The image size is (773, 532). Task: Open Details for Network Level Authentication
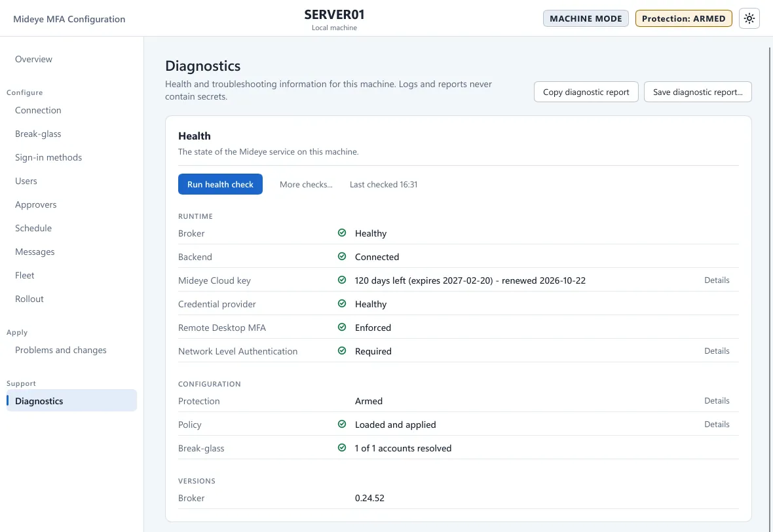(x=716, y=351)
